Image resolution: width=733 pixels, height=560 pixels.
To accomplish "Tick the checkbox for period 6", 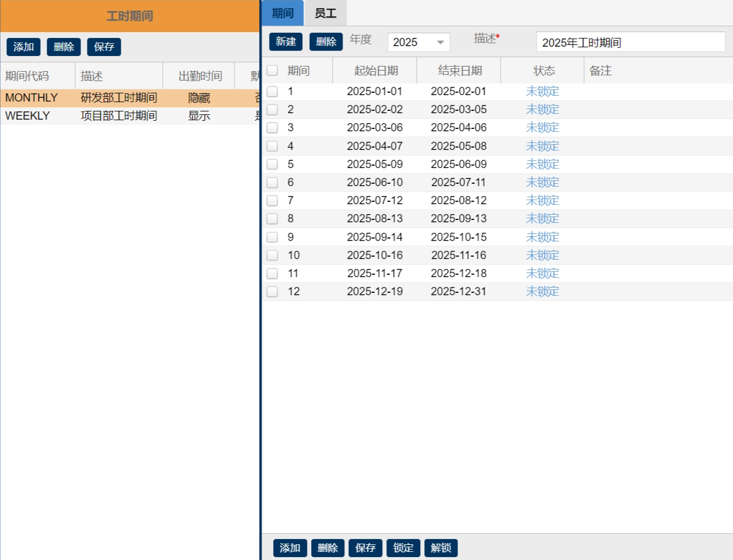I will click(x=273, y=183).
